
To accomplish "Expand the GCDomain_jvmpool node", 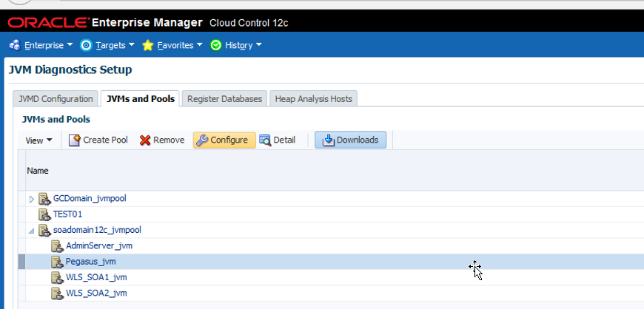I will coord(32,199).
